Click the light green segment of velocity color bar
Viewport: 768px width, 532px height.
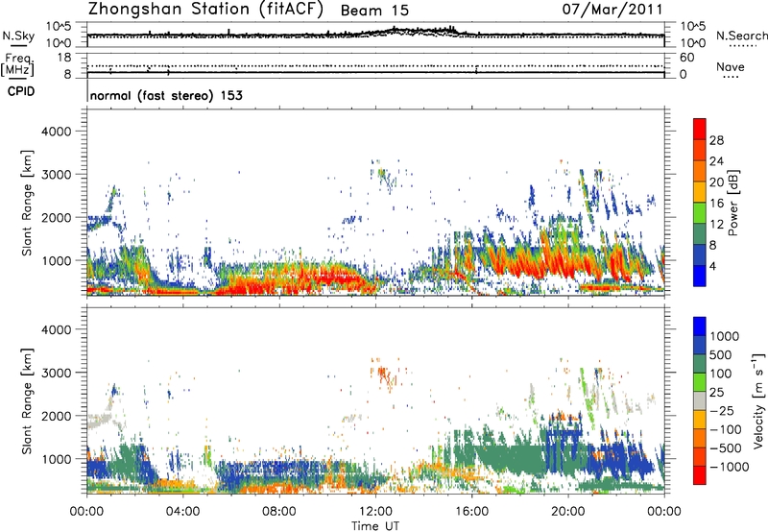(x=700, y=382)
